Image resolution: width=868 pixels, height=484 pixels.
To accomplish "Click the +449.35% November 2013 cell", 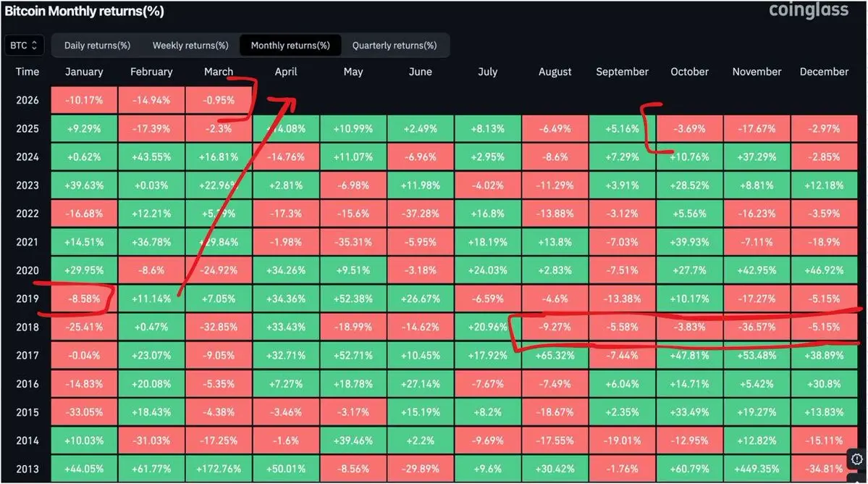I will click(757, 469).
